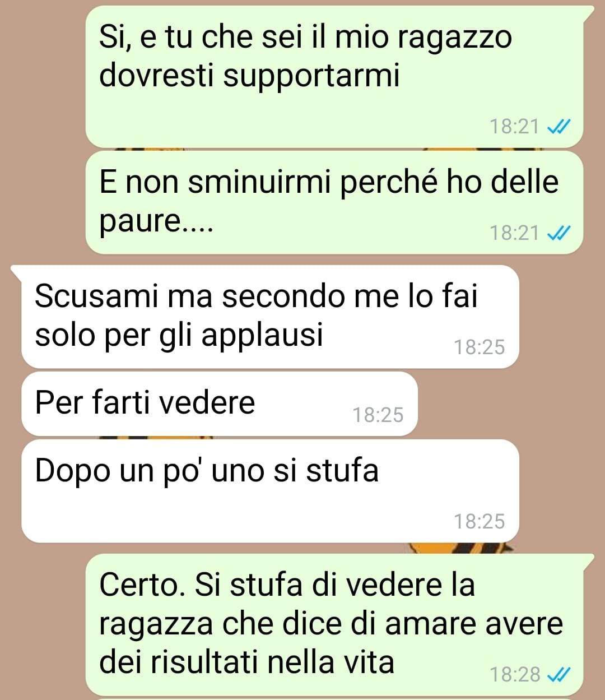Click the 18:21 timestamp next to 'paure....'
605x700 pixels.
pos(514,232)
